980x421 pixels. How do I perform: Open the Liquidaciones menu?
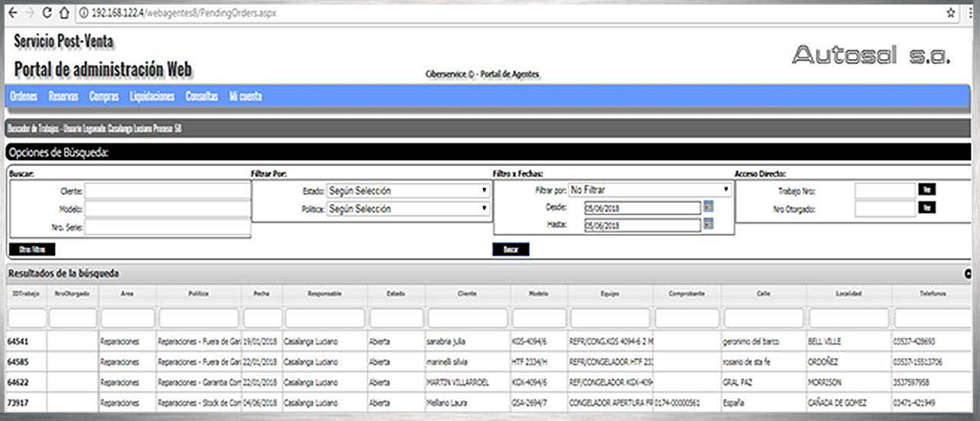[x=152, y=96]
